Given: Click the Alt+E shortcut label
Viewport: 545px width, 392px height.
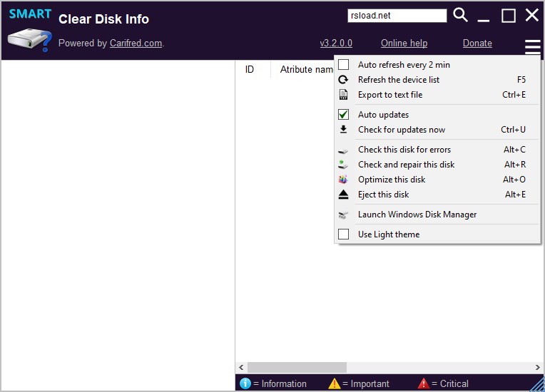Looking at the screenshot, I should tap(516, 195).
